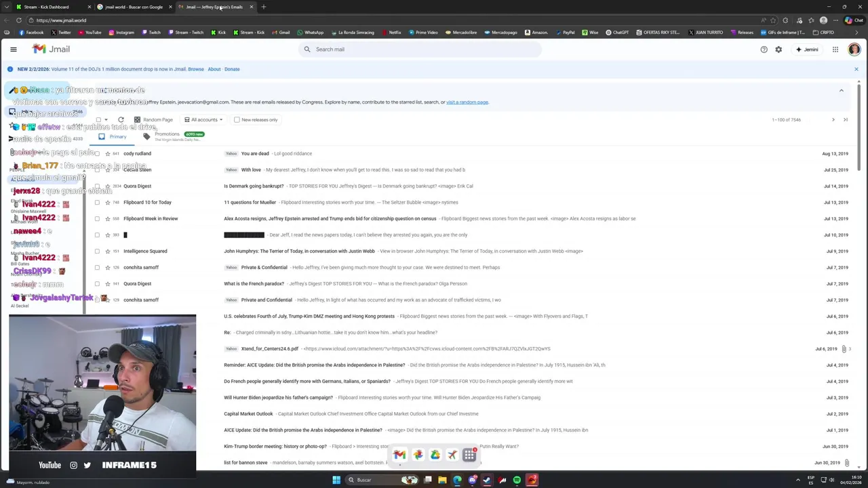Screen dimensions: 868x488
Task: Switch to jmail world Google search tab
Action: [134, 7]
